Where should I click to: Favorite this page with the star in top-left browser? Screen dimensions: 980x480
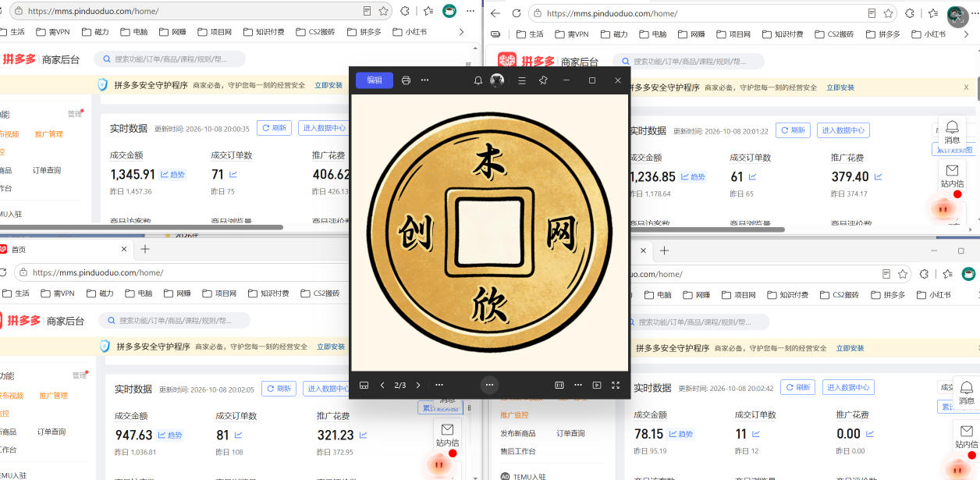[x=383, y=11]
